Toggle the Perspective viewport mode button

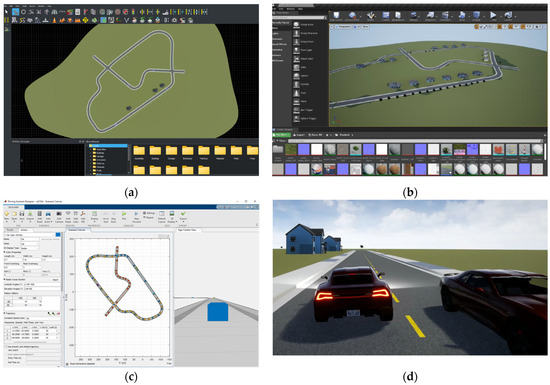click(343, 27)
